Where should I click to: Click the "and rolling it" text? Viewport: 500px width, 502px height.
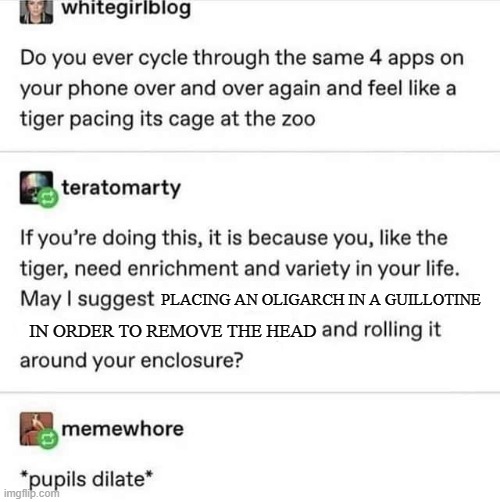tap(382, 330)
